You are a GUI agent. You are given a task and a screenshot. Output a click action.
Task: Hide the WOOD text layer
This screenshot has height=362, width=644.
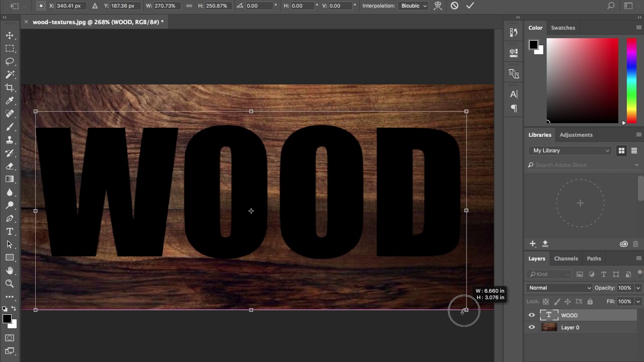point(532,315)
